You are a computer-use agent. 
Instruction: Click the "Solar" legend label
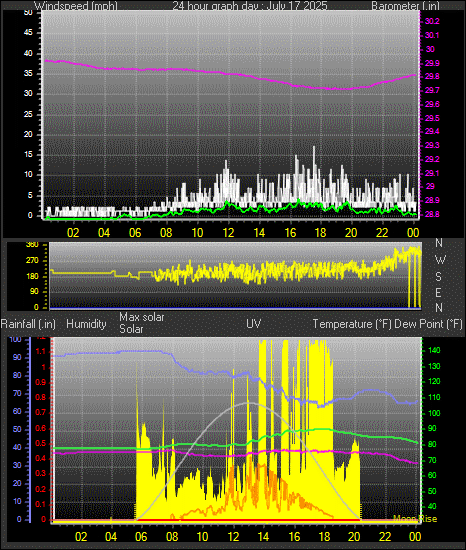click(131, 329)
